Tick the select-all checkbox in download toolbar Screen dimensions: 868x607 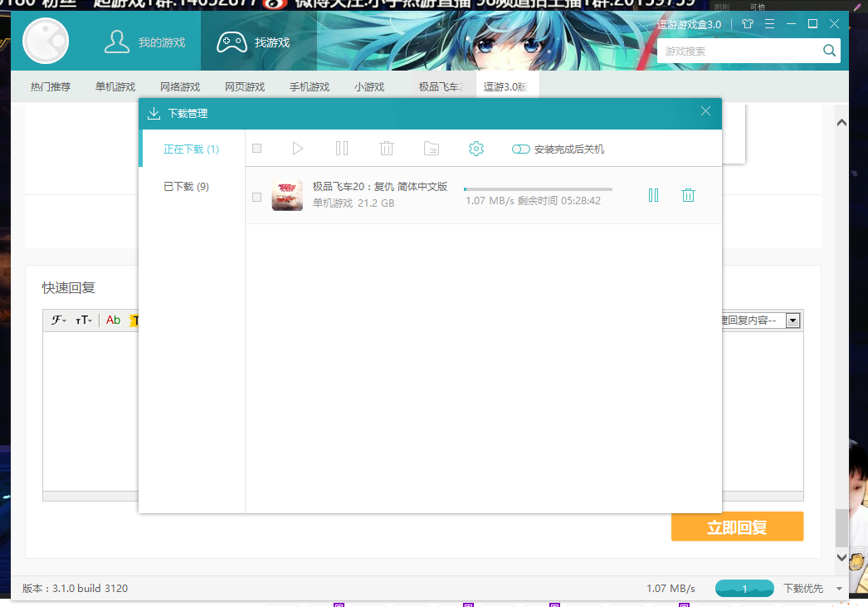click(x=257, y=149)
